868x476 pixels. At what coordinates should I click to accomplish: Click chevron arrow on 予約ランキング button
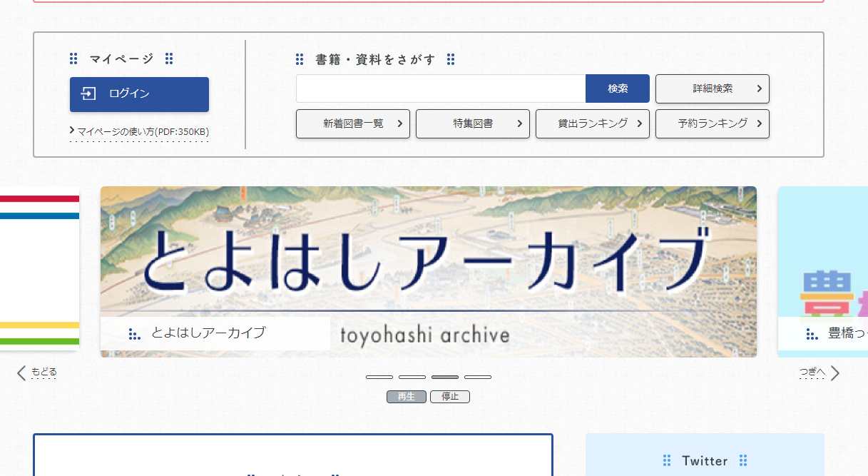759,123
